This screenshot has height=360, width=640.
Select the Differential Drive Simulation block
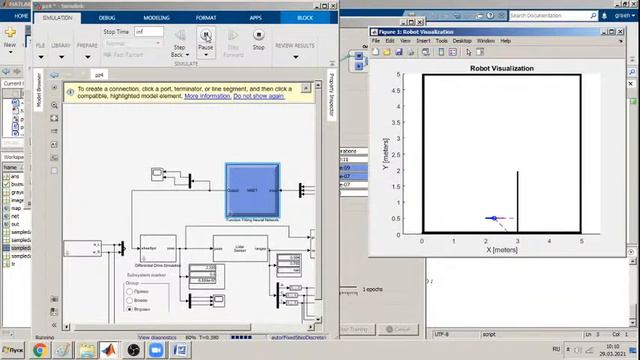(x=158, y=248)
